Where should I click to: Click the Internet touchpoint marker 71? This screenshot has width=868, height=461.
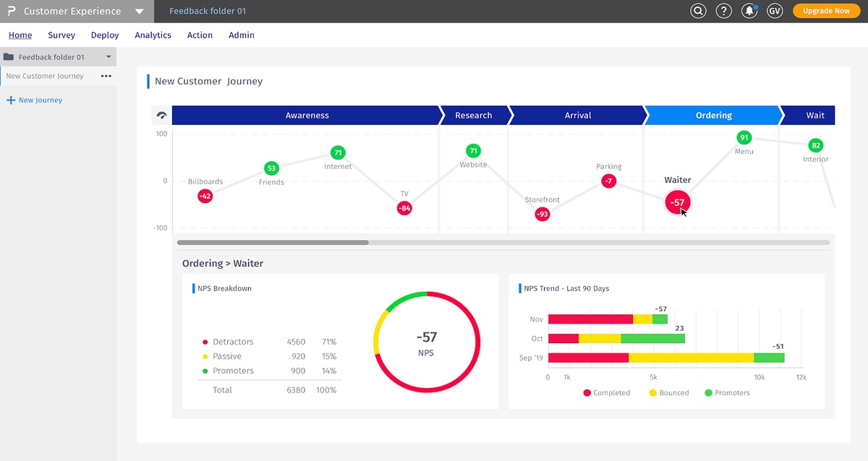338,152
